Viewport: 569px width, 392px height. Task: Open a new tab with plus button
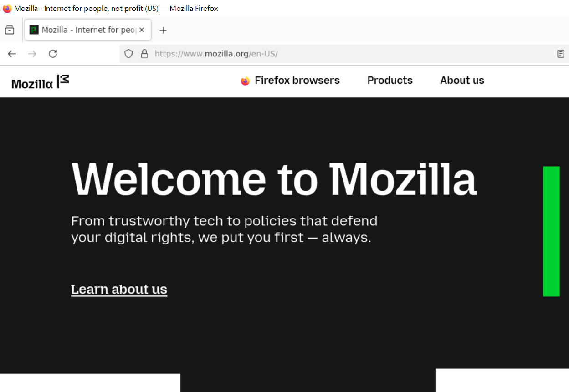click(x=163, y=30)
